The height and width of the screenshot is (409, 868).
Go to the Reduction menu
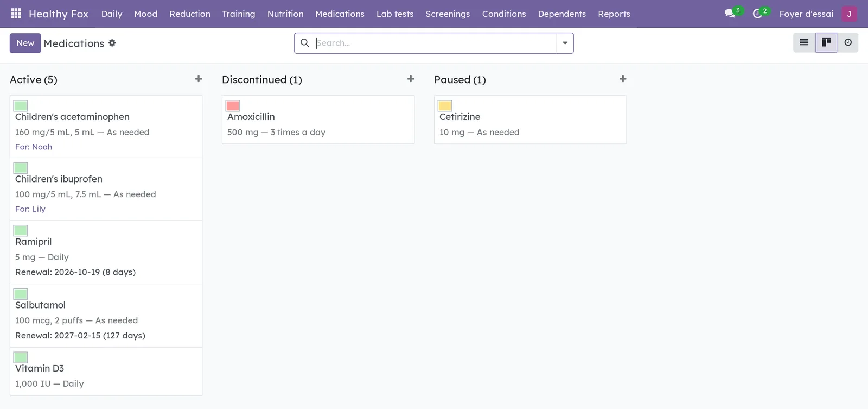[x=190, y=14]
